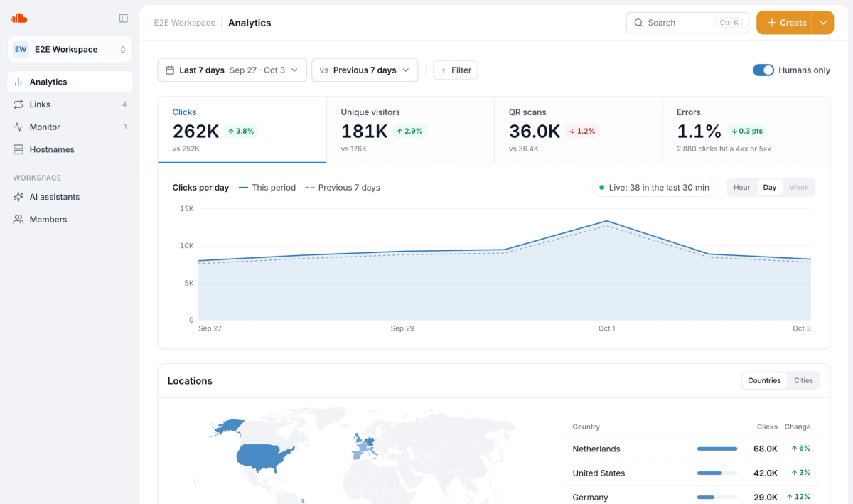853x504 pixels.
Task: Click the United States clicks progress bar
Action: (x=717, y=473)
